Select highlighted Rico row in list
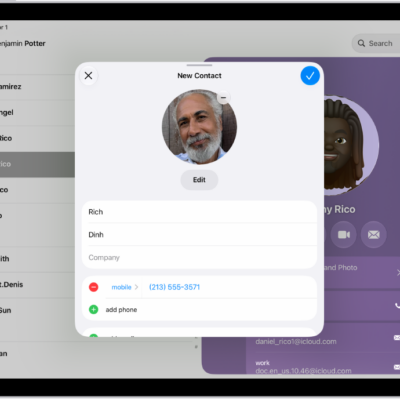Viewport: 400px width, 400px height. coord(37,164)
